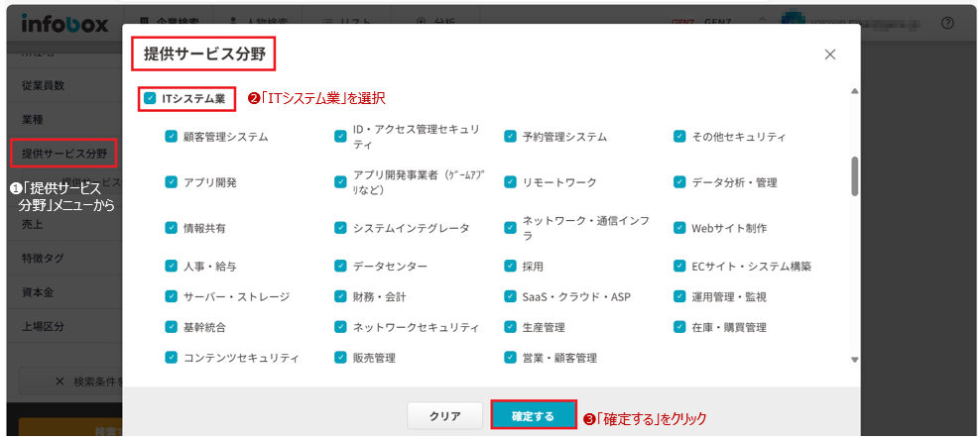Toggle 予約管理システム checkbox
The height and width of the screenshot is (441, 980).
coord(510,136)
